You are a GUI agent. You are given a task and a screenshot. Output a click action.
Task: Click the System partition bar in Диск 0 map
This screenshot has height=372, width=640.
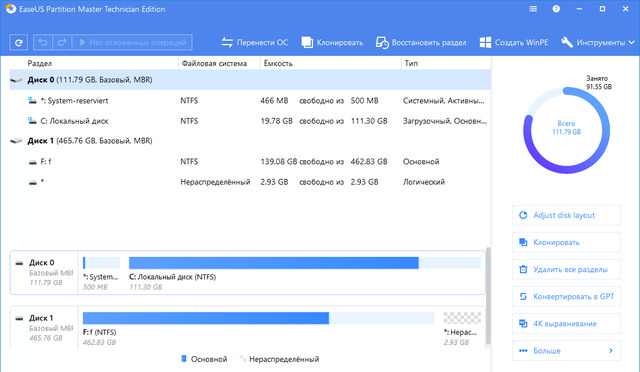(101, 263)
